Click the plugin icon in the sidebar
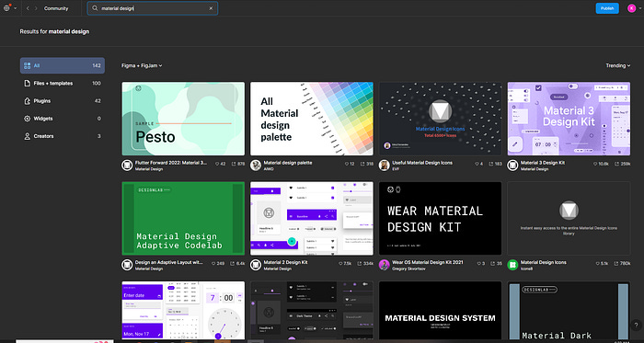This screenshot has height=343, width=644. pyautogui.click(x=27, y=101)
